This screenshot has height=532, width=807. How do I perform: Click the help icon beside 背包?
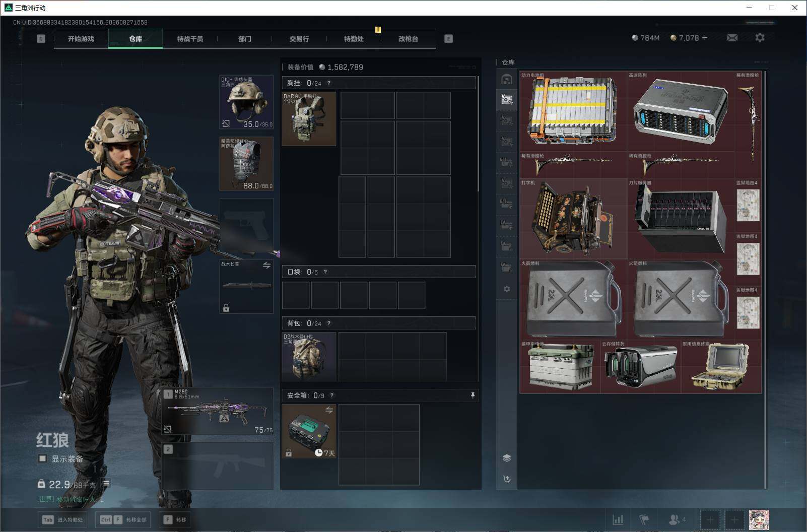click(329, 323)
